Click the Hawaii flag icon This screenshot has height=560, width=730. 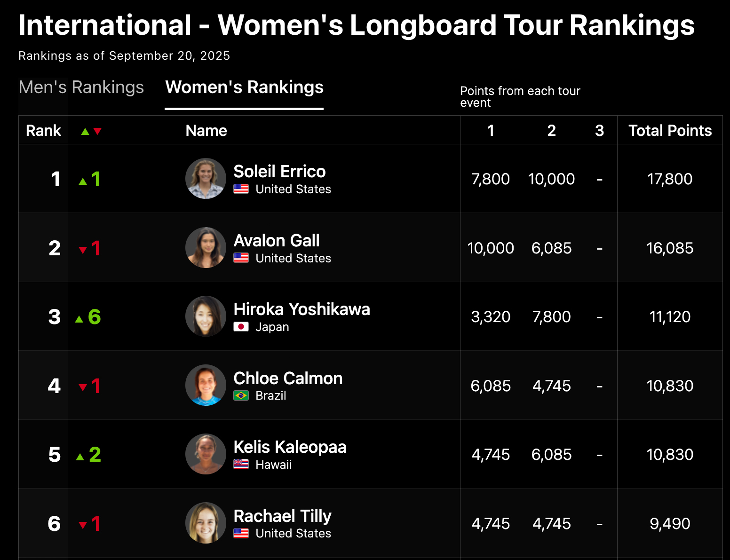tap(241, 465)
